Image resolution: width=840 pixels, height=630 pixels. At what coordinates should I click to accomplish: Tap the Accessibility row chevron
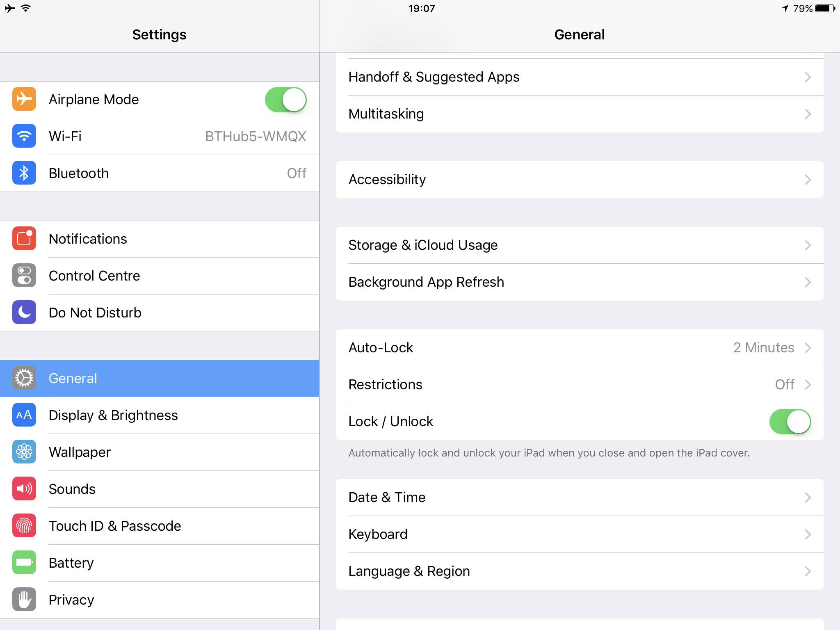808,180
